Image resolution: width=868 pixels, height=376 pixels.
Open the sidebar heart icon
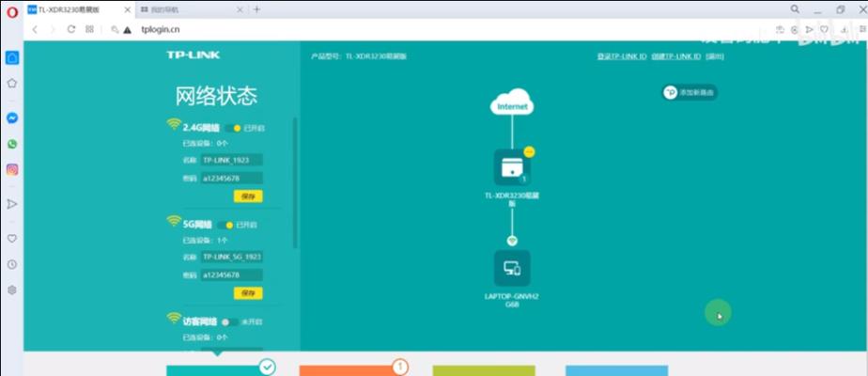[11, 238]
